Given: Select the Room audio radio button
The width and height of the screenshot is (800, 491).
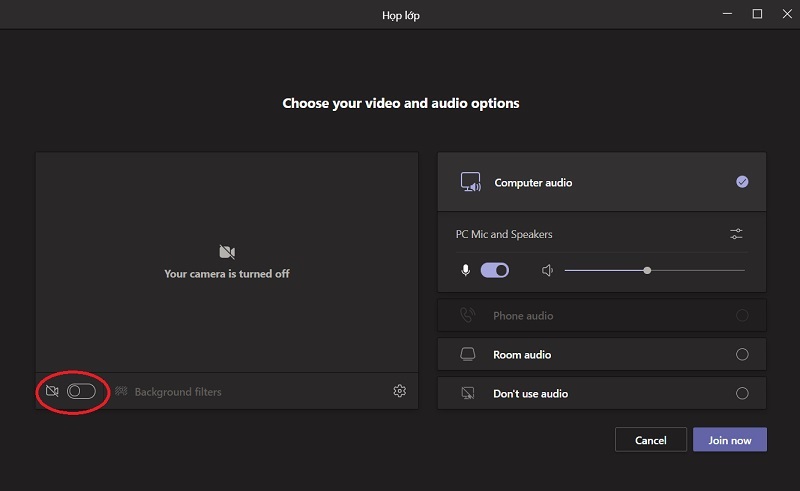Looking at the screenshot, I should pos(742,354).
